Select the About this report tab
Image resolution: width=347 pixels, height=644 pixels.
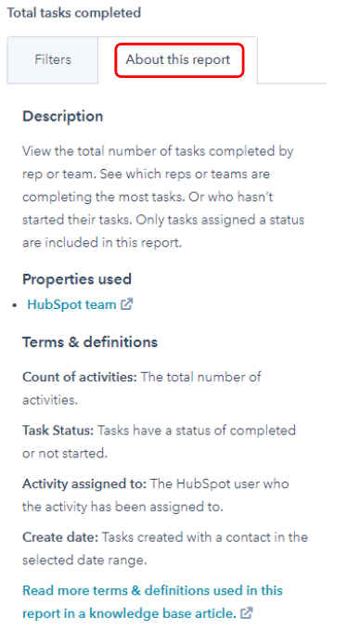(x=178, y=60)
